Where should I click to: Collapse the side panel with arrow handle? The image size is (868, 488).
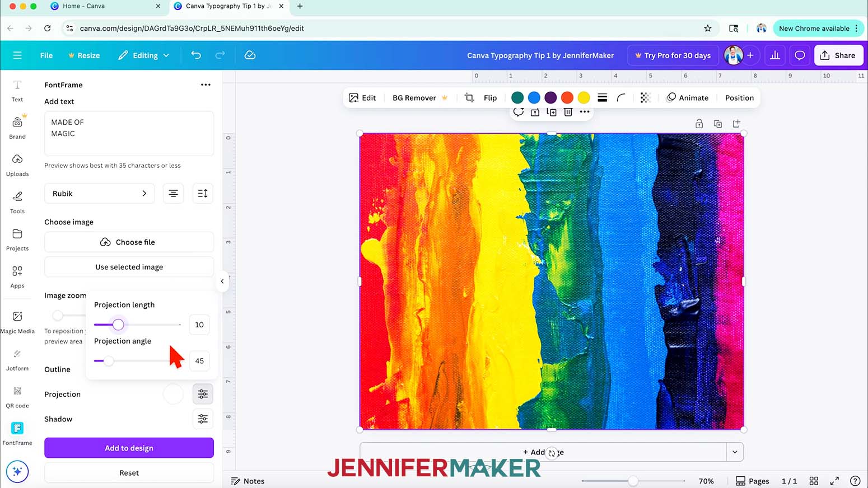222,281
